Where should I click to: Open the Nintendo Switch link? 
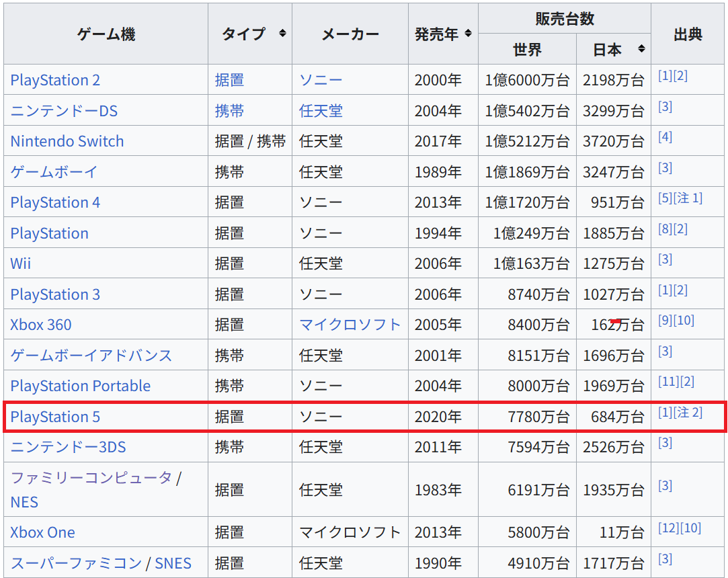click(67, 141)
